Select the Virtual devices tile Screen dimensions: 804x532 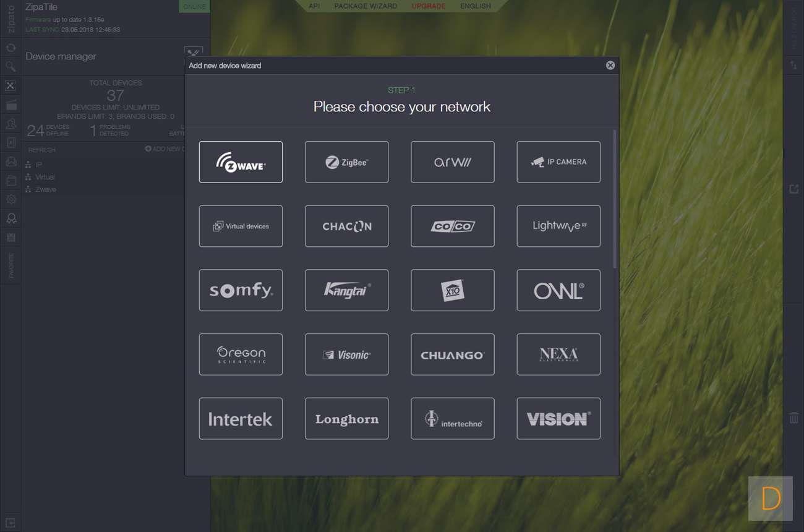241,226
